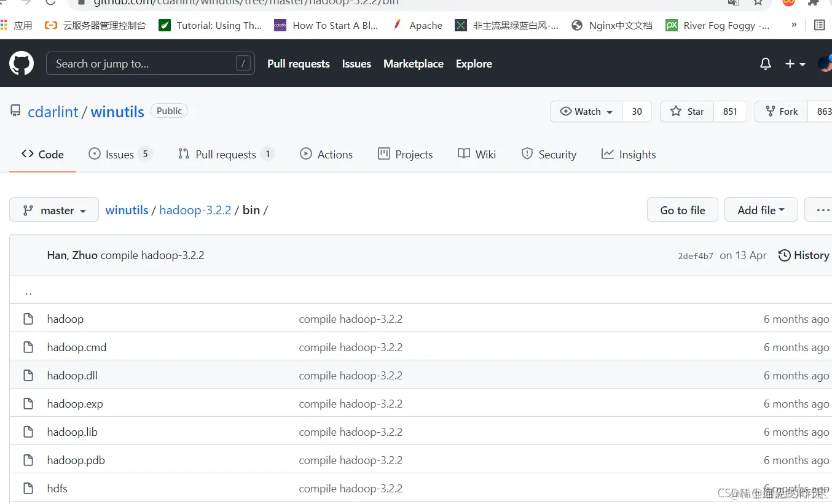
Task: Open hadoop.exp file
Action: [x=75, y=404]
